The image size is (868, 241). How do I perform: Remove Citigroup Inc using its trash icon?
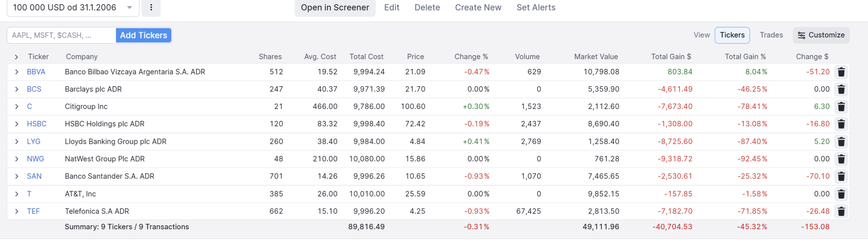pos(841,107)
